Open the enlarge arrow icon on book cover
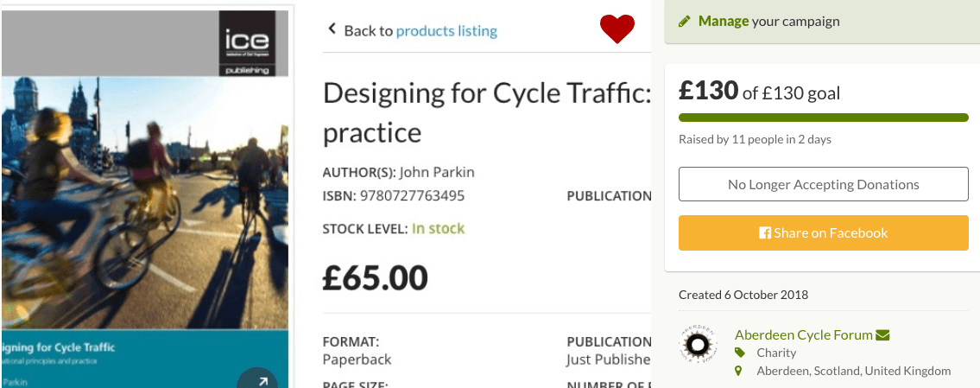Image resolution: width=980 pixels, height=388 pixels. click(x=257, y=378)
